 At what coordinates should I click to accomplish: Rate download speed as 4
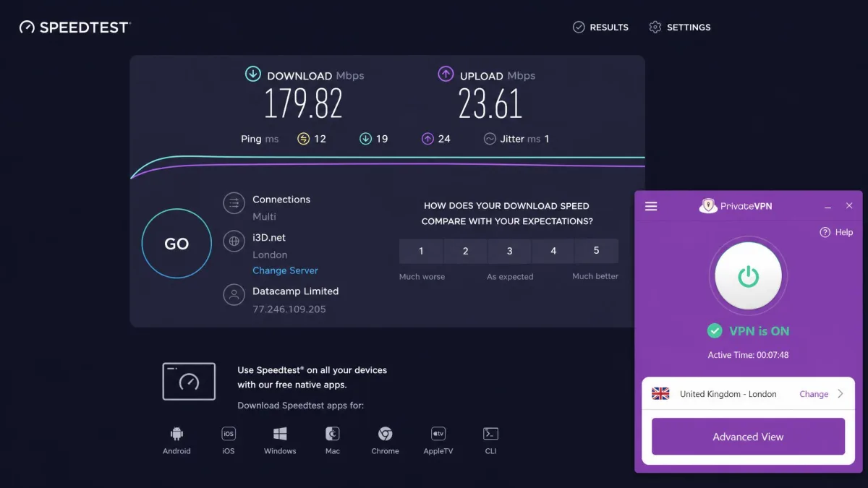[553, 251]
